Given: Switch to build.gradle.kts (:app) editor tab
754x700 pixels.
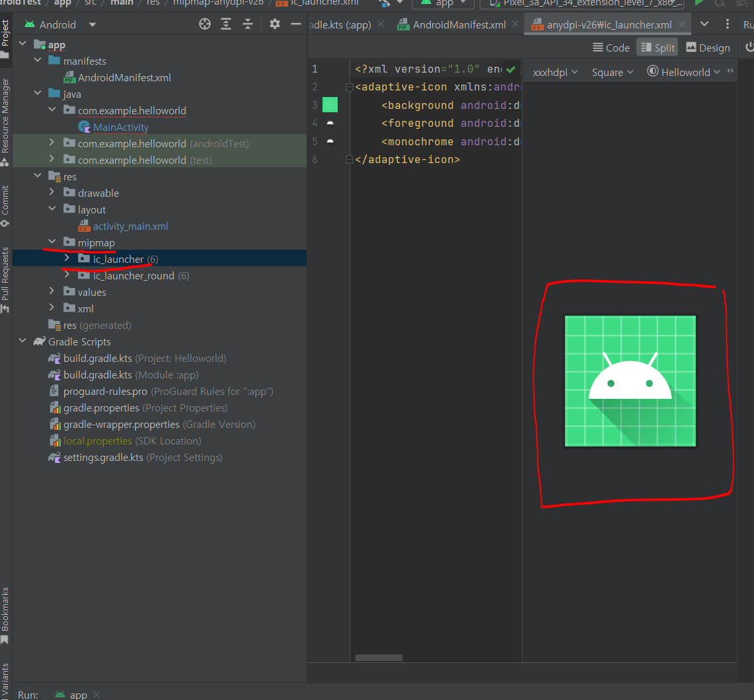Looking at the screenshot, I should tap(340, 24).
